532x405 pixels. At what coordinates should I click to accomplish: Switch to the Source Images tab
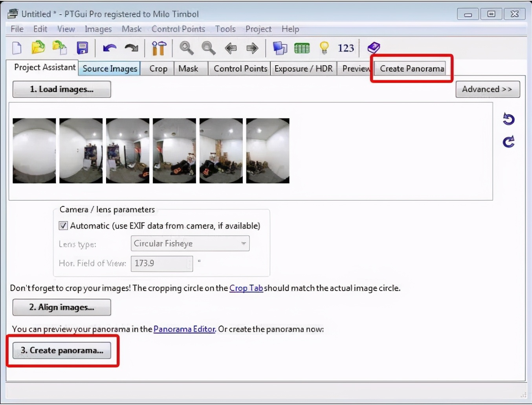[x=110, y=68]
